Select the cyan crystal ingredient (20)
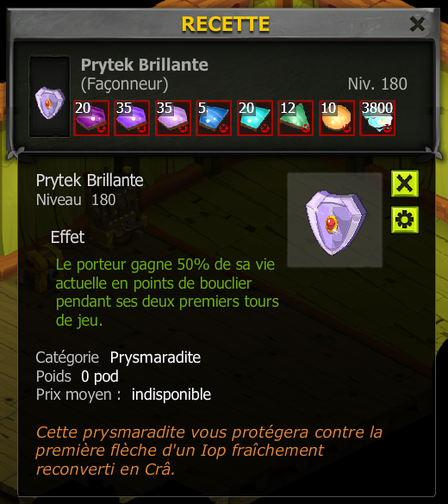Screen dimensions: 448x504 point(255,118)
